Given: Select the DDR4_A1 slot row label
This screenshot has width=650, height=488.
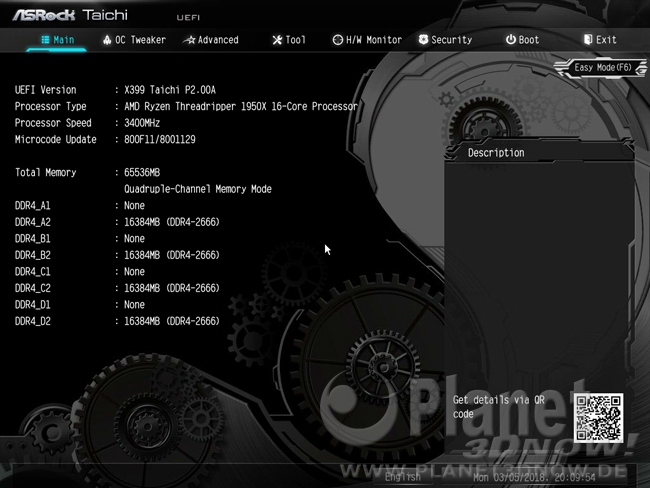Looking at the screenshot, I should pos(32,206).
